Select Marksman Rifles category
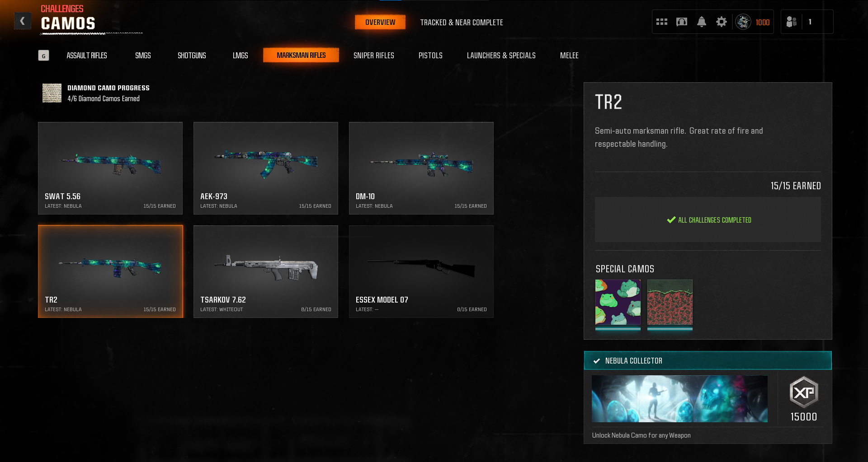The height and width of the screenshot is (462, 868). point(301,55)
